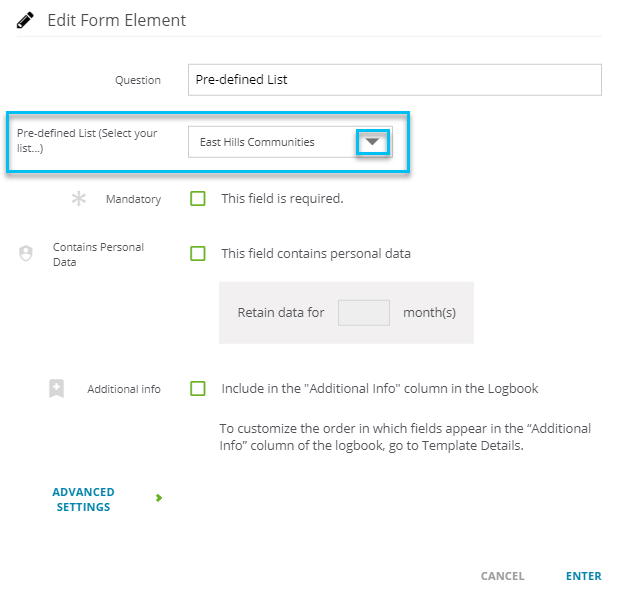Click the green Advanced Settings chevron arrow
620x599 pixels.
(x=159, y=497)
